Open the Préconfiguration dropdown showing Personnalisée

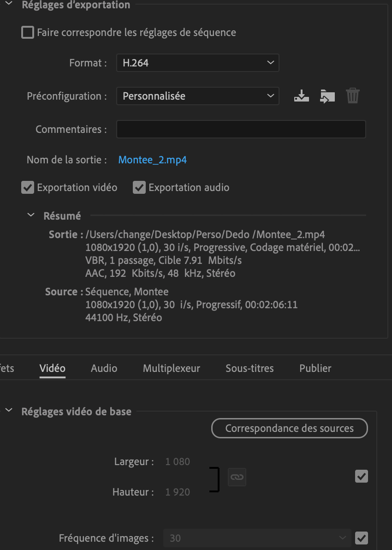[197, 96]
